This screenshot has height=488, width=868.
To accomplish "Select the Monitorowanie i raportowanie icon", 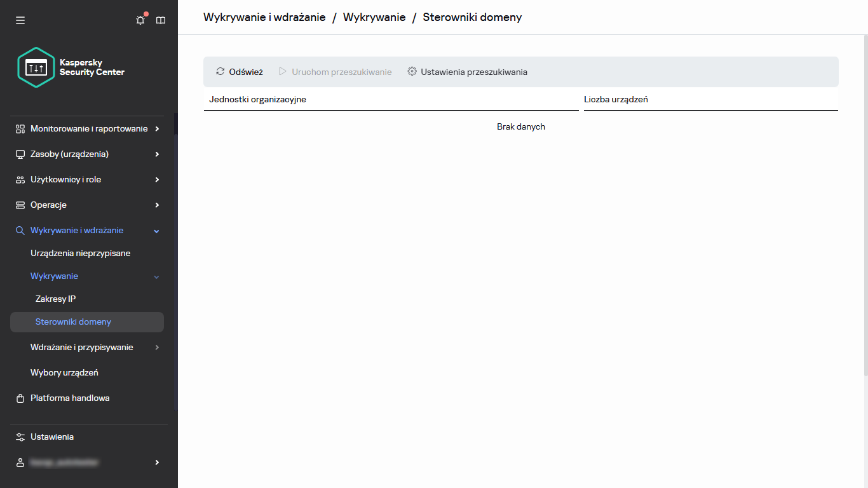I will [20, 128].
